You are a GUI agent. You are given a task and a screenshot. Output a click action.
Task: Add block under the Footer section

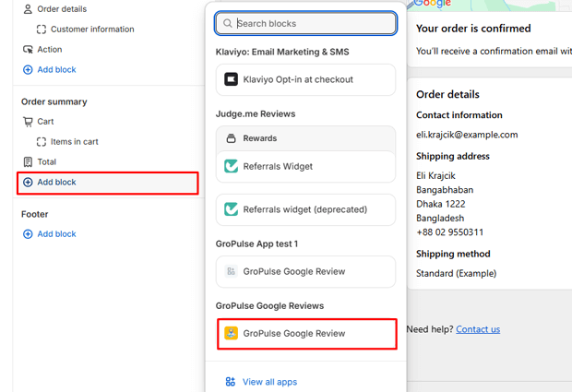55,234
